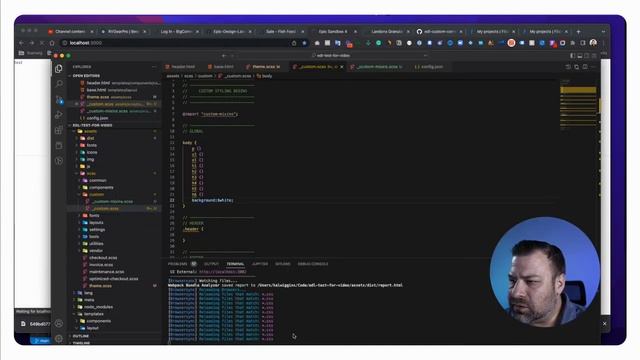
Task: Open the Explorer view in activity bar
Action: point(59,69)
